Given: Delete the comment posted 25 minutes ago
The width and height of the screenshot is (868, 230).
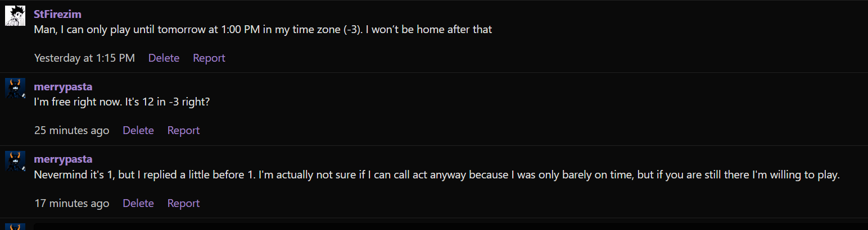Looking at the screenshot, I should click(138, 130).
